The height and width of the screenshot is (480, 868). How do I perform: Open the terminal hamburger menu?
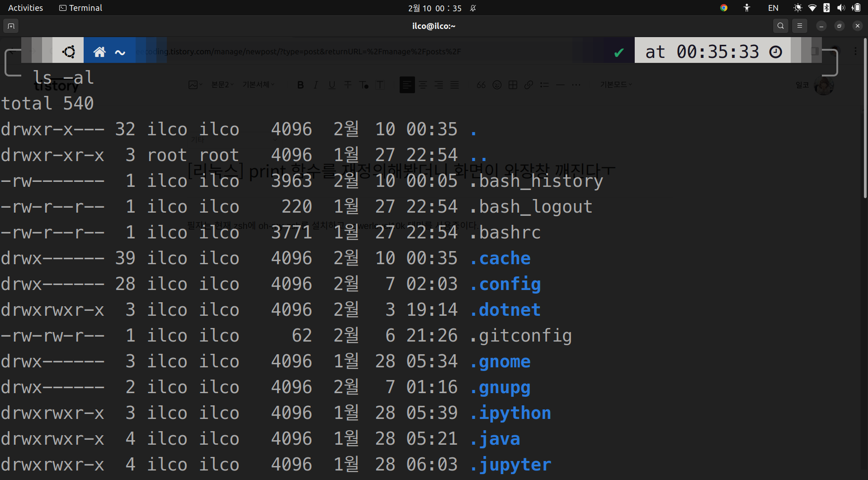coord(799,26)
